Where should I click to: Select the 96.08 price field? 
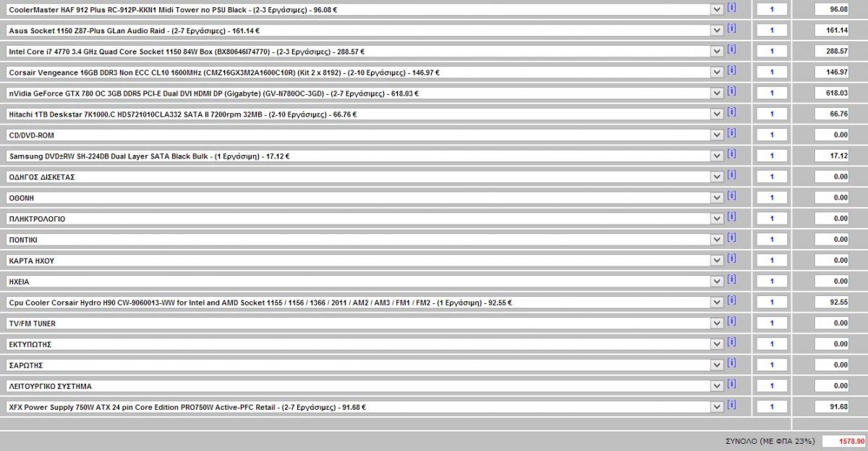coord(832,10)
